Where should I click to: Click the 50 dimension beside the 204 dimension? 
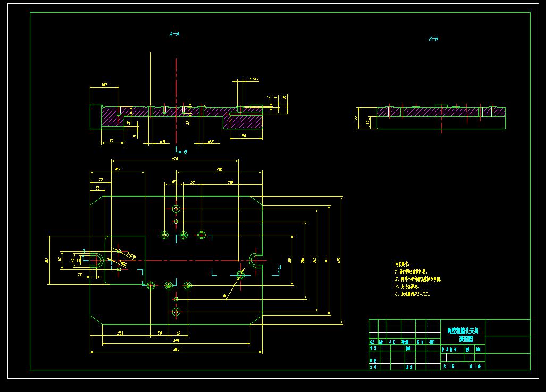[160, 333]
